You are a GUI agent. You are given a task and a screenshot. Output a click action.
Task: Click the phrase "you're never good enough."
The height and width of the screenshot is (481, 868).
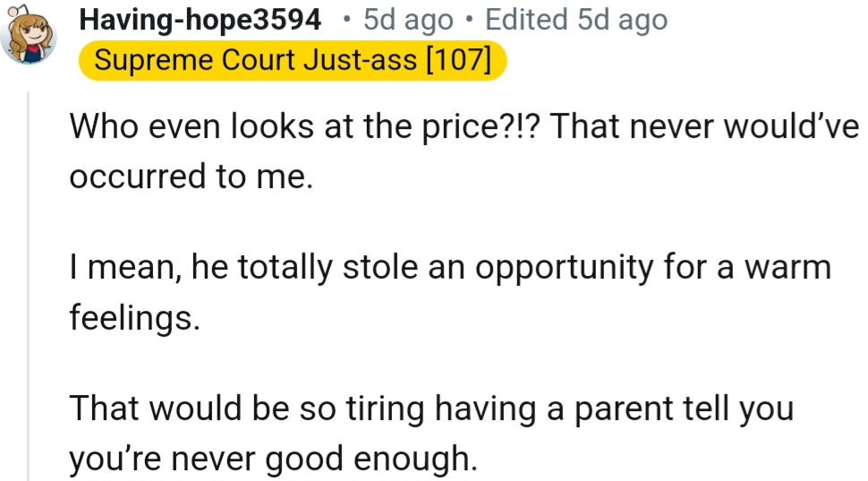pos(273,459)
